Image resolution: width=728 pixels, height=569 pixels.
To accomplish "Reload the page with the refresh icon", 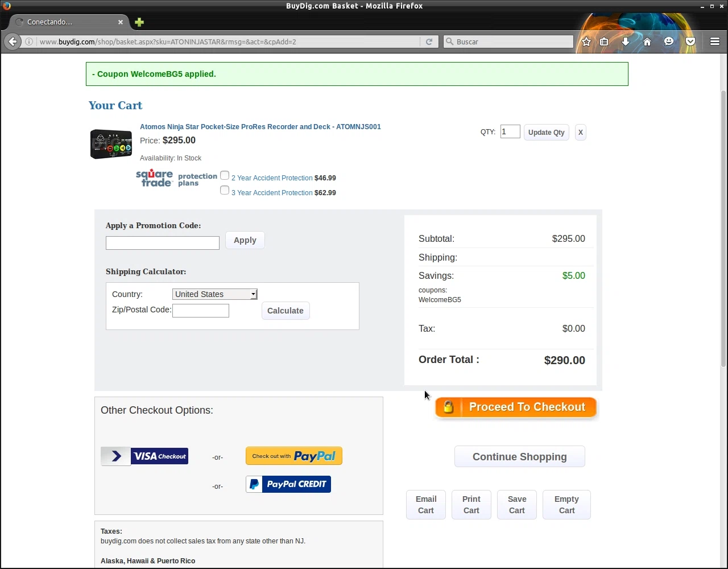I will coord(429,42).
